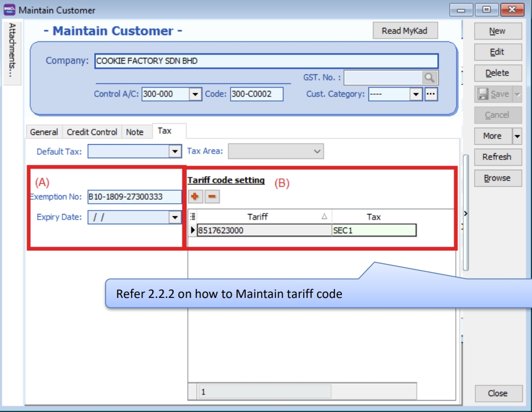Open the Cust. Category dropdown
This screenshot has width=532, height=412.
point(416,94)
